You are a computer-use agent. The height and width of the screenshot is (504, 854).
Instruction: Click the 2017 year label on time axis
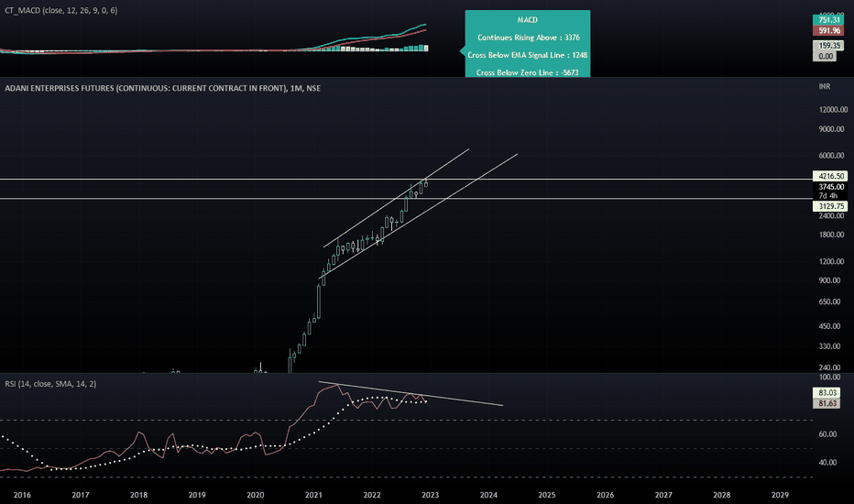click(x=81, y=495)
